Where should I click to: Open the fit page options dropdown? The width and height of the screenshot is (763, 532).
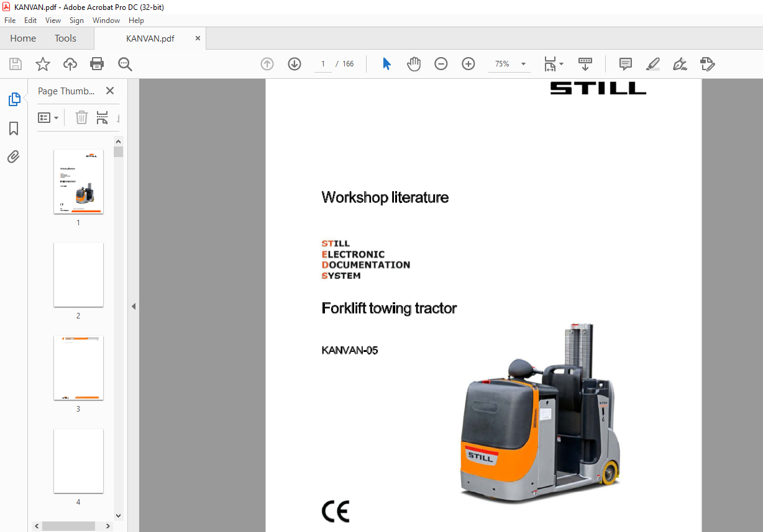click(554, 64)
